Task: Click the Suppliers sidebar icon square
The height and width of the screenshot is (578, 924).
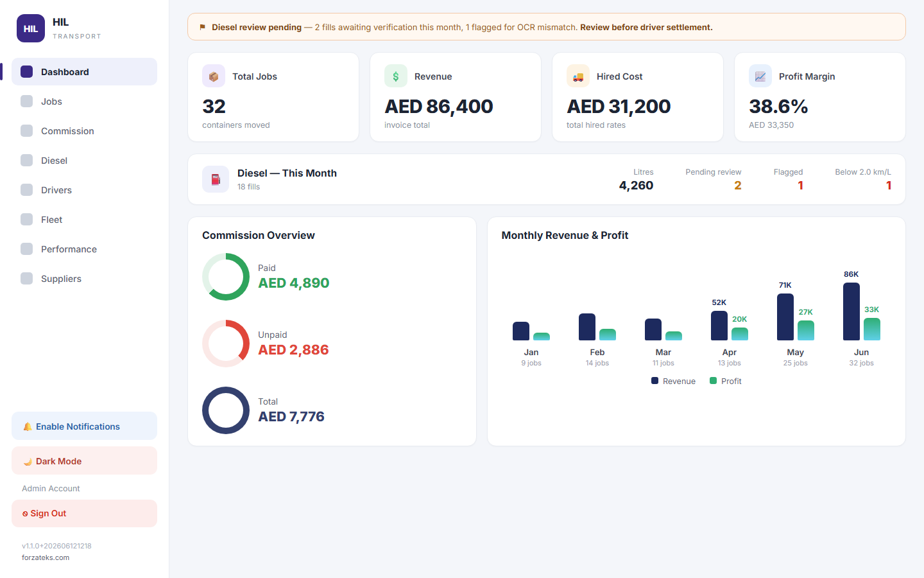Action: [x=26, y=278]
